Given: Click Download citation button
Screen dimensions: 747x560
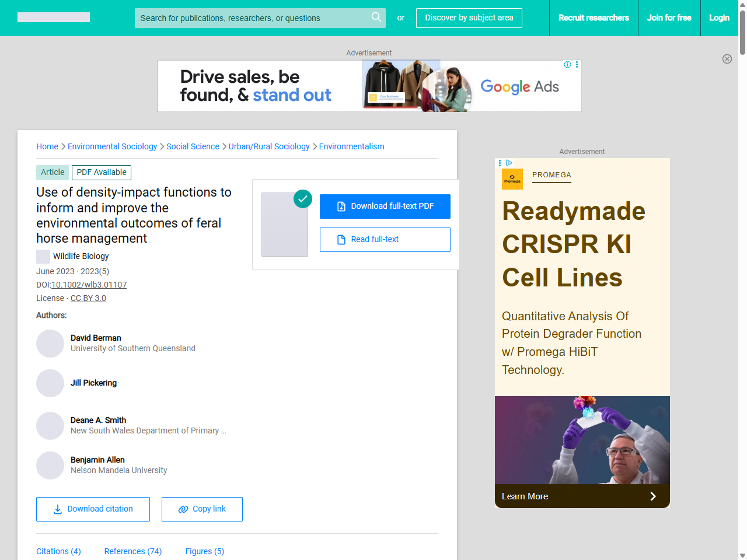Looking at the screenshot, I should pos(93,509).
